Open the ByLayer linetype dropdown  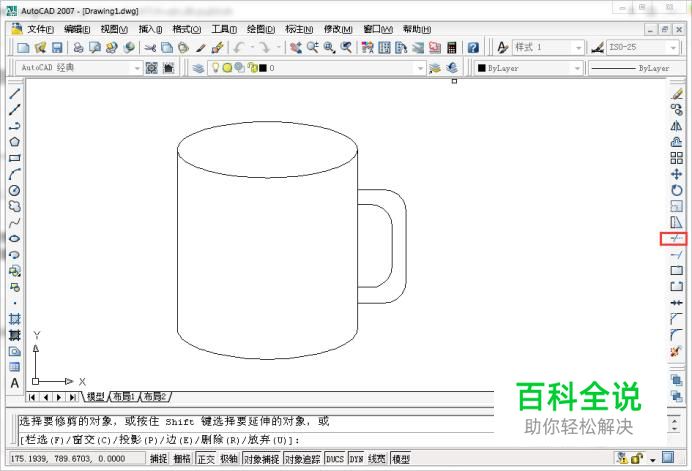coord(636,68)
